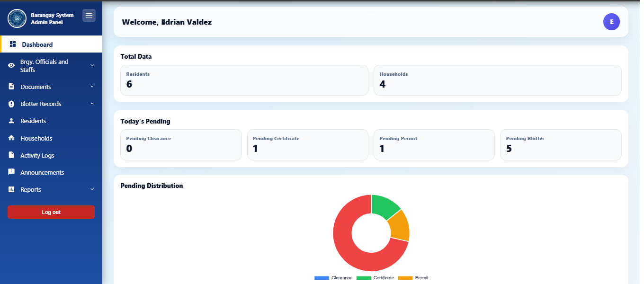
Task: Click the Reports bar chart icon
Action: coord(11,189)
